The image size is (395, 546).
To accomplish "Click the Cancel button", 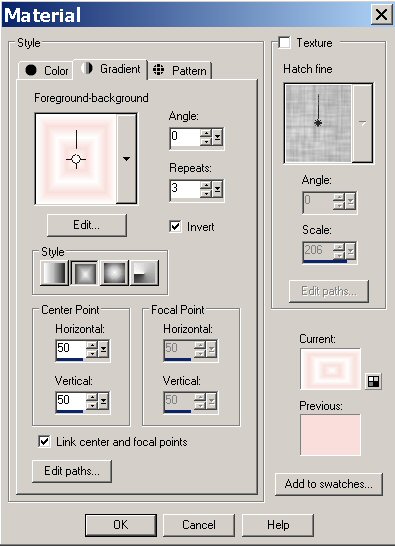I will (199, 525).
